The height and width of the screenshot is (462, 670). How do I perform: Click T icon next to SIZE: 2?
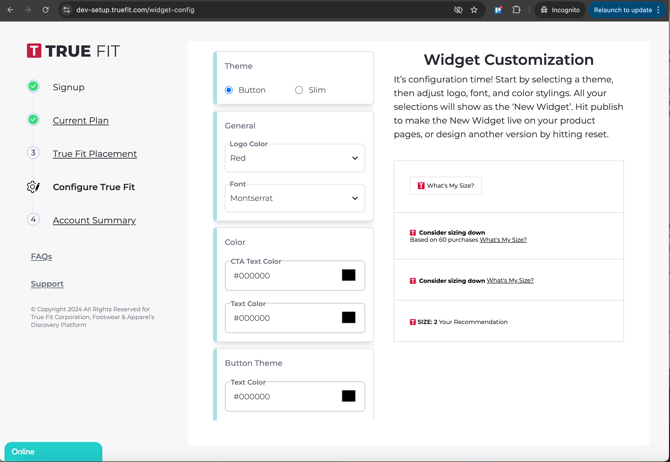point(412,322)
